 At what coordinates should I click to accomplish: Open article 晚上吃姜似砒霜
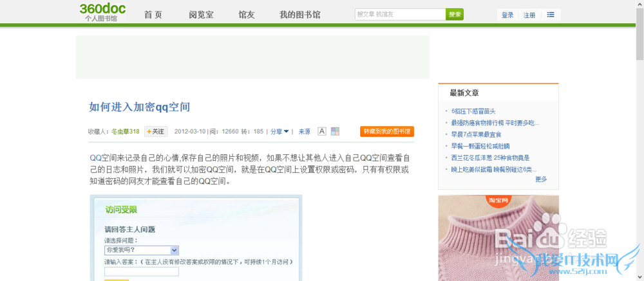[x=494, y=169]
